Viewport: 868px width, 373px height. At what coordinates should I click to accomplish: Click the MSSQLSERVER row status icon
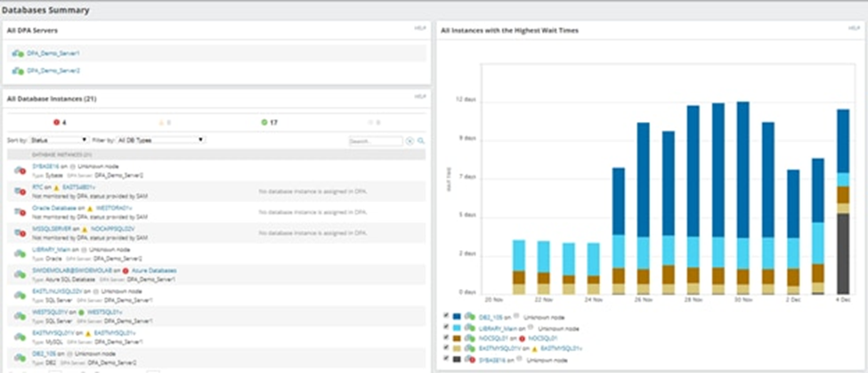[20, 232]
